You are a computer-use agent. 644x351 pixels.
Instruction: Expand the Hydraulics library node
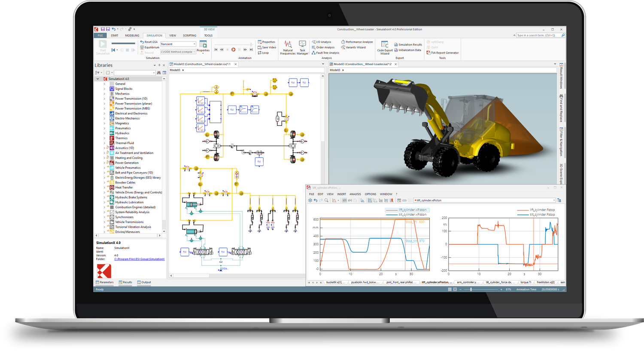pos(104,133)
